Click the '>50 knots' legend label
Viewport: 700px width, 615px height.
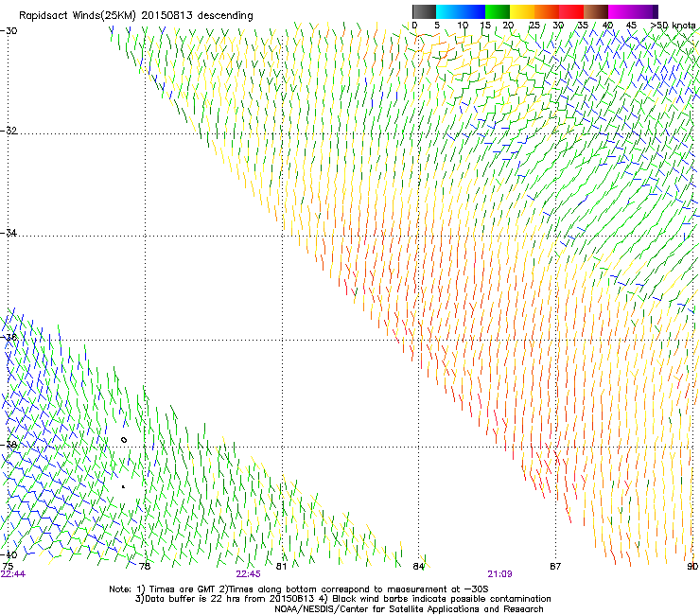(x=673, y=26)
